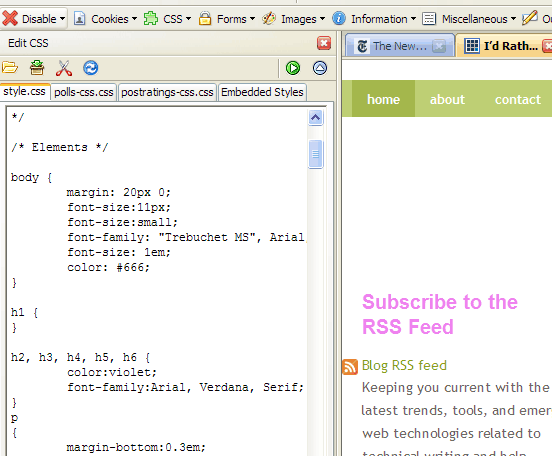Go to the about page link

pos(447,99)
